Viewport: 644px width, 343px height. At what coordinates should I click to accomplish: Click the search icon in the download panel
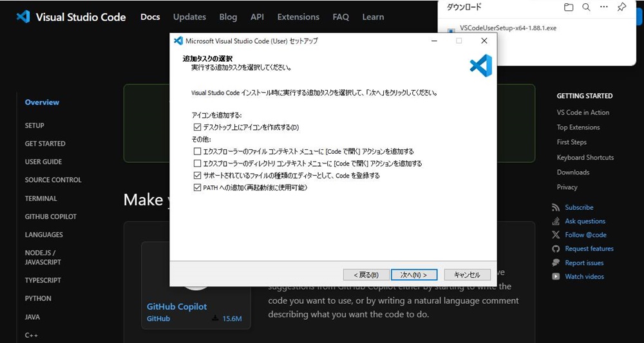click(x=586, y=7)
